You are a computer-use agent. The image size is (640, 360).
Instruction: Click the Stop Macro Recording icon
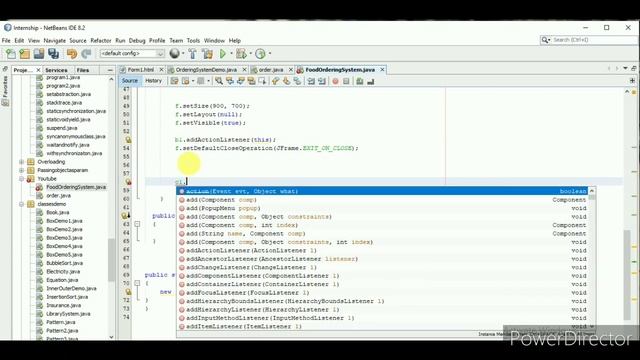click(x=346, y=81)
